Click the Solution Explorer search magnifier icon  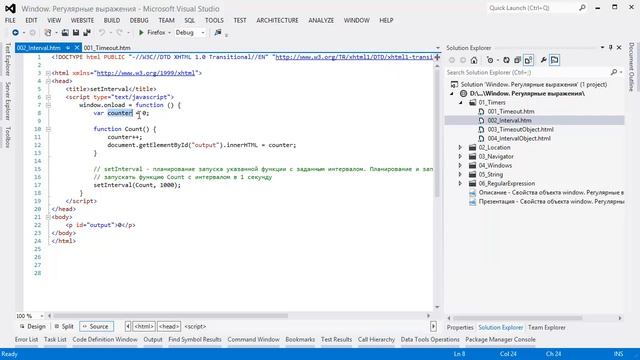point(614,72)
